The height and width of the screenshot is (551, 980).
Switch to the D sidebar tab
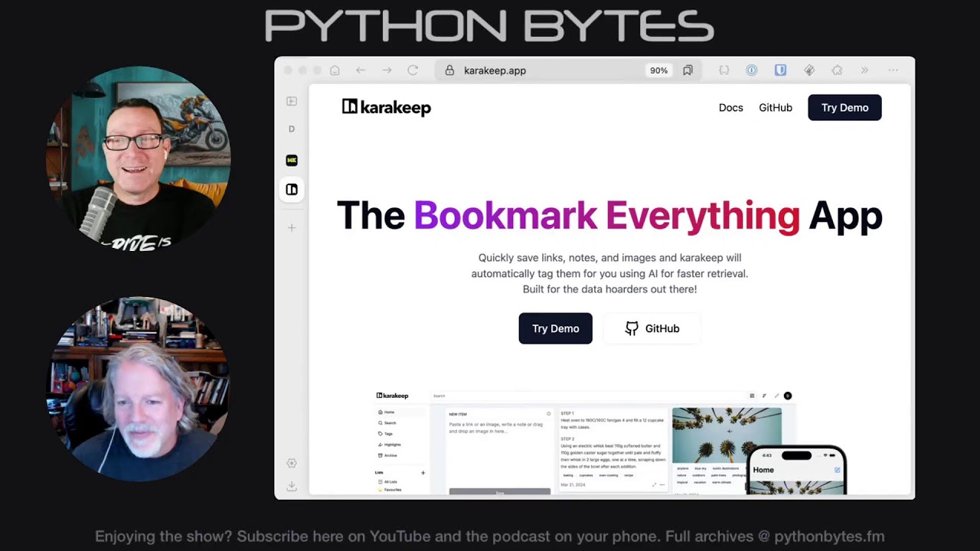click(292, 129)
